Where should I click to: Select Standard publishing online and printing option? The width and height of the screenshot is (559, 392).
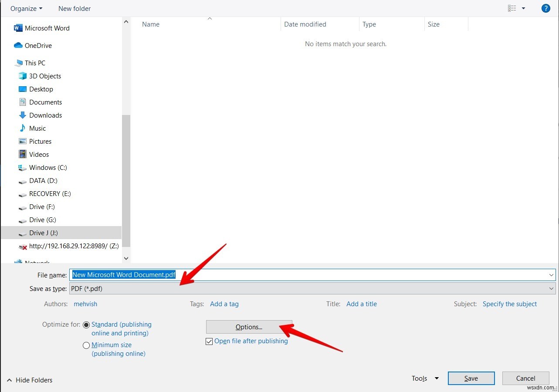(x=86, y=325)
